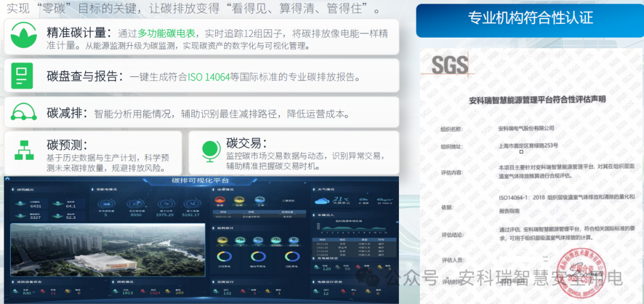Click the red alarm badge under 运维情况
The width and height of the screenshot is (644, 304).
pyautogui.click(x=219, y=200)
